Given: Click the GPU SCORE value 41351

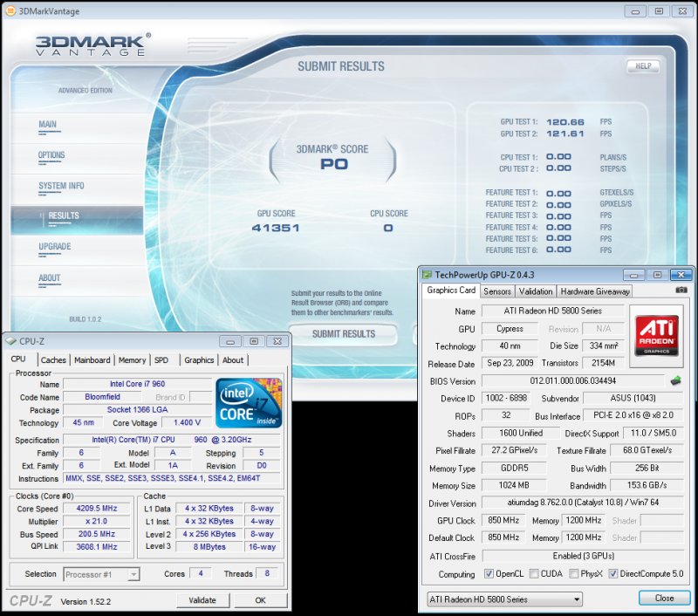Looking at the screenshot, I should (x=276, y=228).
